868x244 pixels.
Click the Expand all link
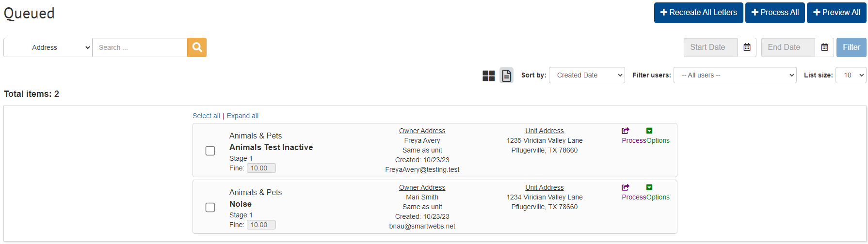(242, 116)
